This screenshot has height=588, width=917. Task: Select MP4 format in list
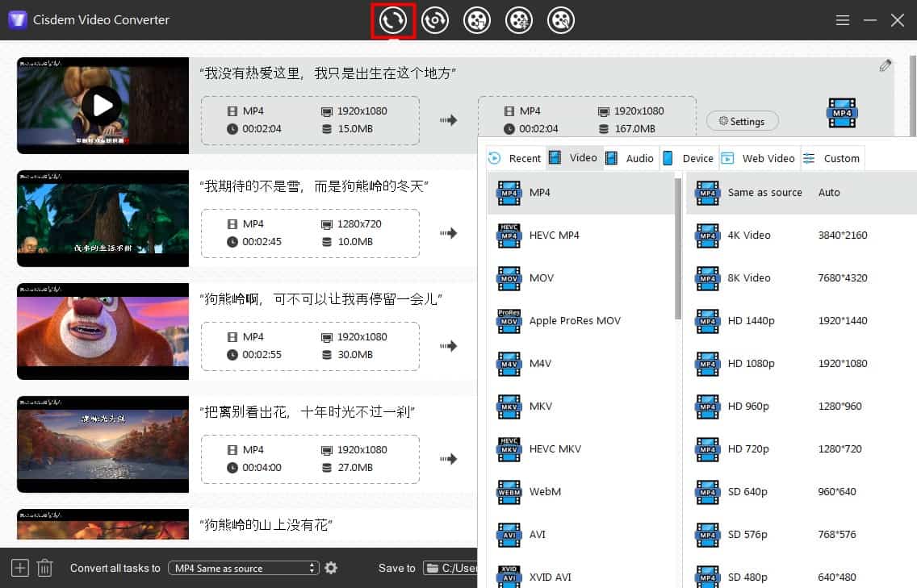tap(580, 193)
